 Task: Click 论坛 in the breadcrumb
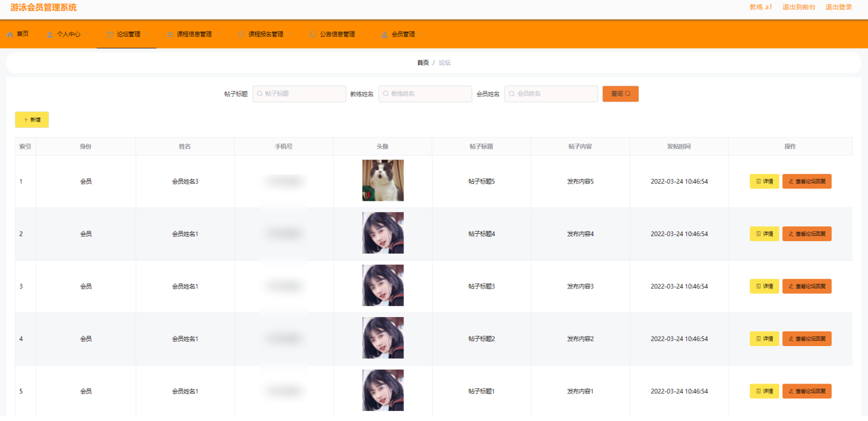(444, 63)
